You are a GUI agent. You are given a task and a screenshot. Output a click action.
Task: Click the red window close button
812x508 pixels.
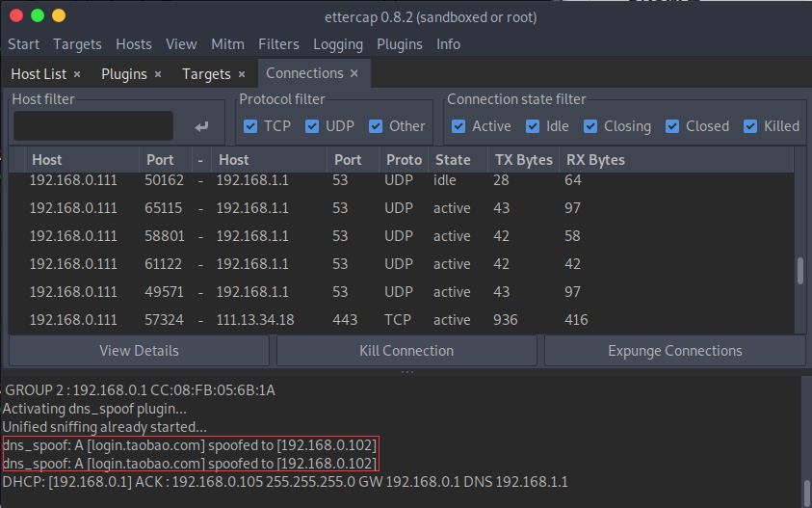[16, 15]
